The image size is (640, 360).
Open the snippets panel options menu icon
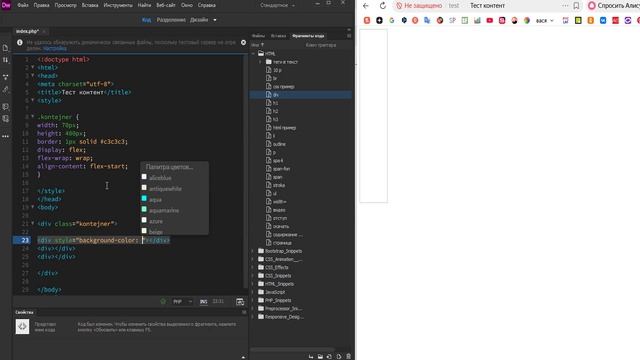click(349, 36)
